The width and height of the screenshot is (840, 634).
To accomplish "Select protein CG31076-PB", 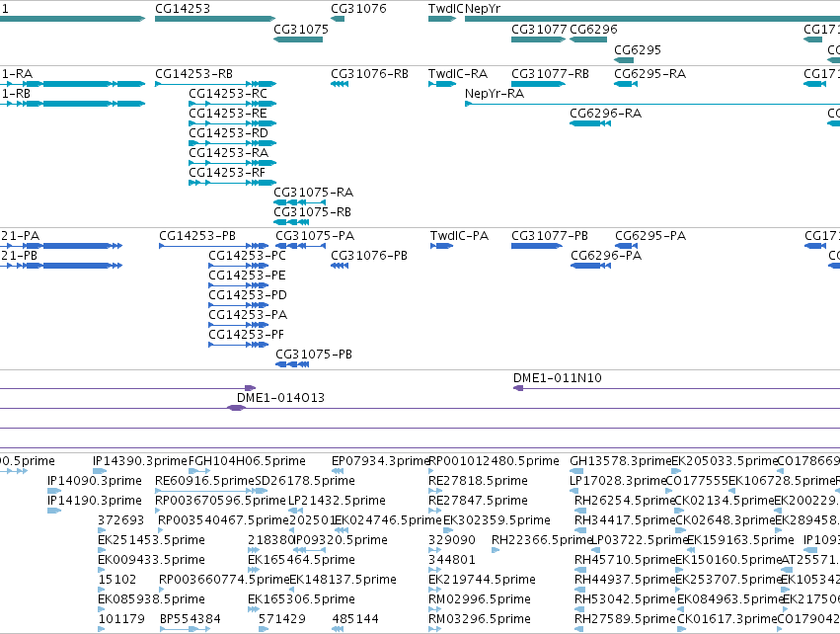I will point(369,256).
